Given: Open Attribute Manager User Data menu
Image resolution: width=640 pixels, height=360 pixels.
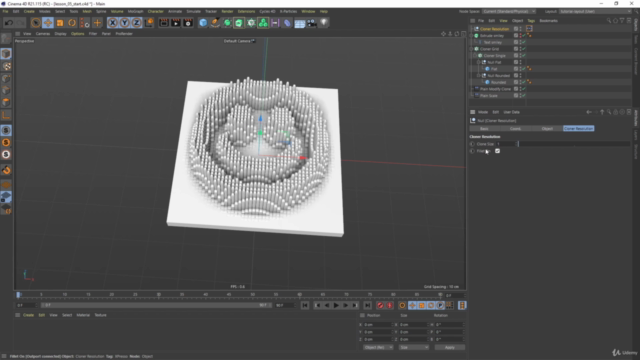Looking at the screenshot, I should point(511,112).
